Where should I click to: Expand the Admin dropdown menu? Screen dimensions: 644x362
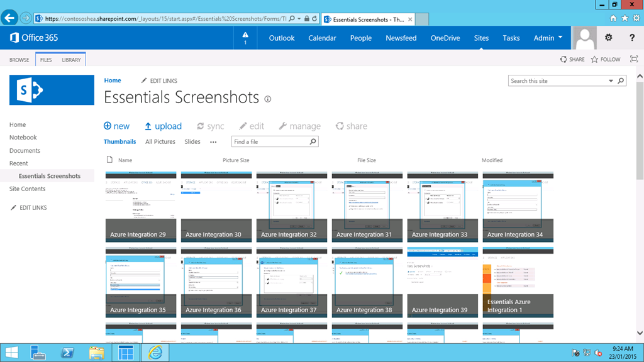548,38
